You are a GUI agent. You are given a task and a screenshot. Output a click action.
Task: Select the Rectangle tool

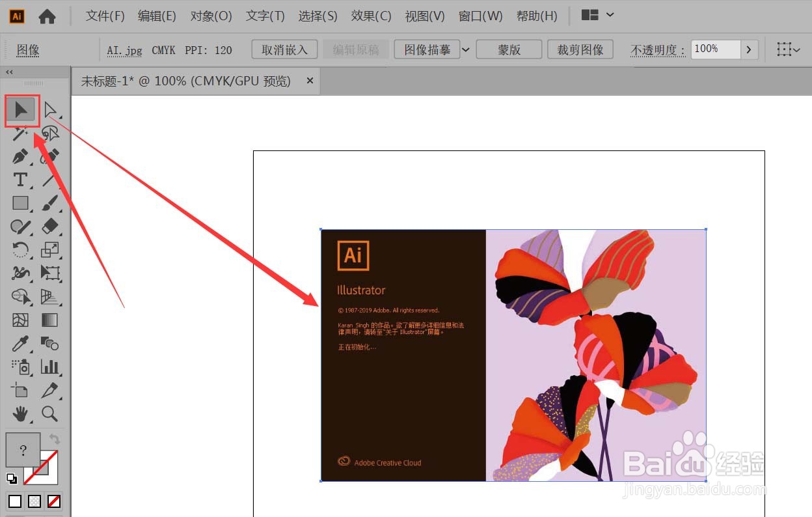tap(21, 203)
